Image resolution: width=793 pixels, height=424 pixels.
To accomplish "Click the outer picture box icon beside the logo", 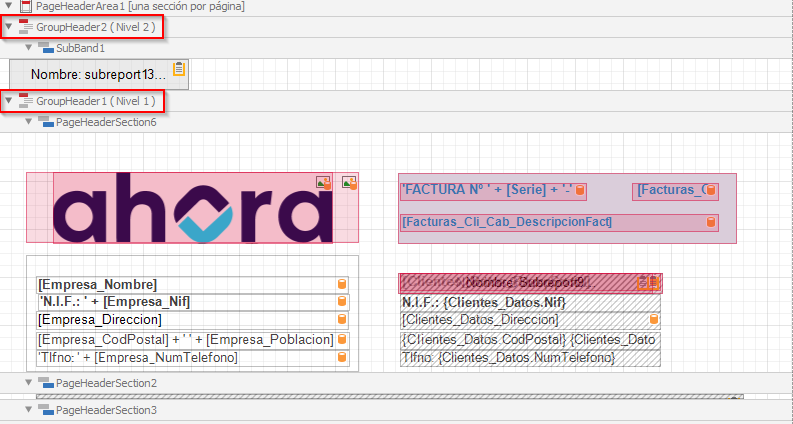I will 349,183.
